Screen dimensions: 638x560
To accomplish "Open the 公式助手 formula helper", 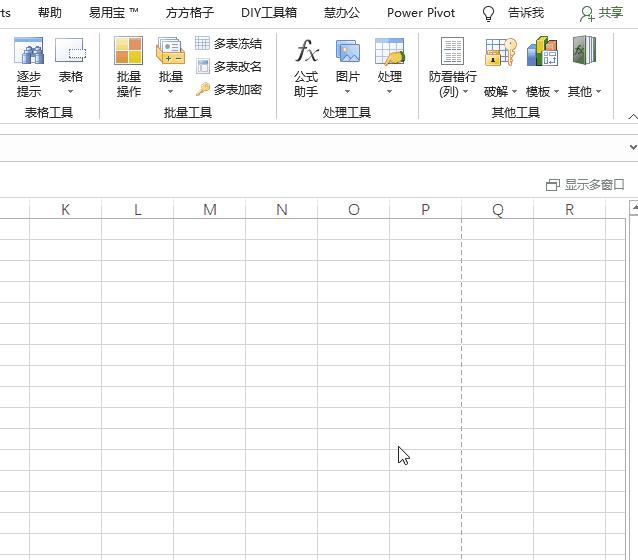I will coord(306,67).
